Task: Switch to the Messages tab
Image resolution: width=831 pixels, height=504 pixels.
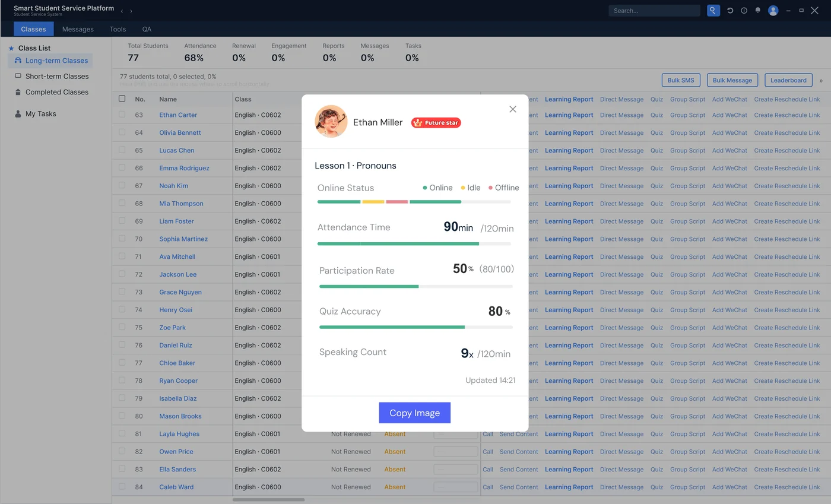Action: [x=78, y=29]
